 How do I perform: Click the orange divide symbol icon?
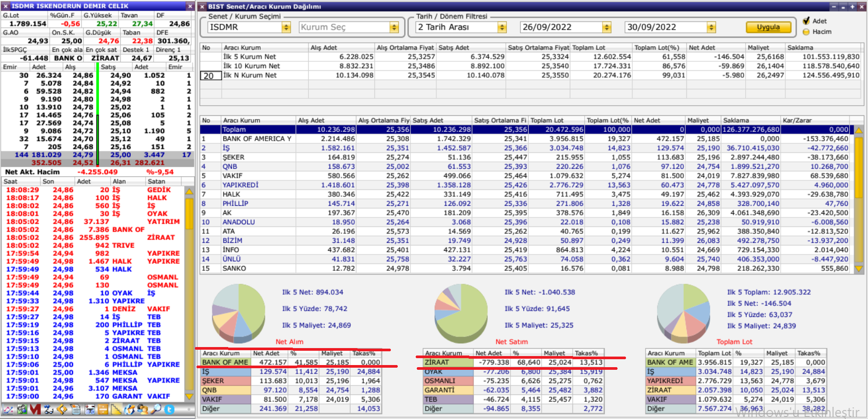(103, 409)
